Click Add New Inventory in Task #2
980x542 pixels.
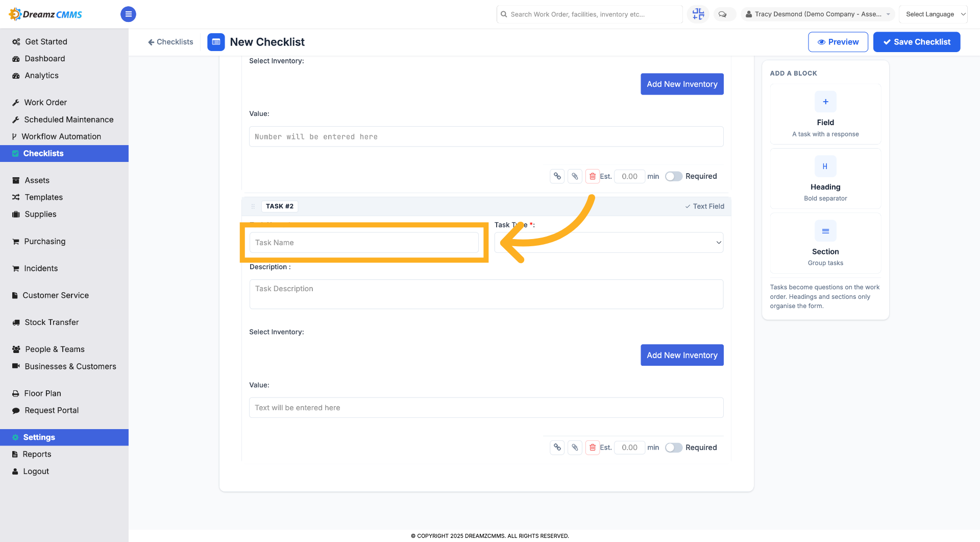tap(682, 356)
